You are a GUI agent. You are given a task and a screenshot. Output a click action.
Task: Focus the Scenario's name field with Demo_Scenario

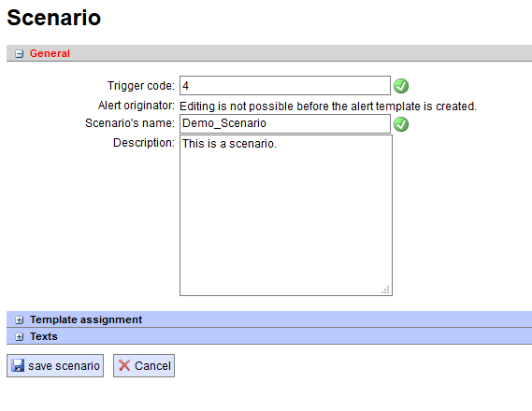pos(285,123)
